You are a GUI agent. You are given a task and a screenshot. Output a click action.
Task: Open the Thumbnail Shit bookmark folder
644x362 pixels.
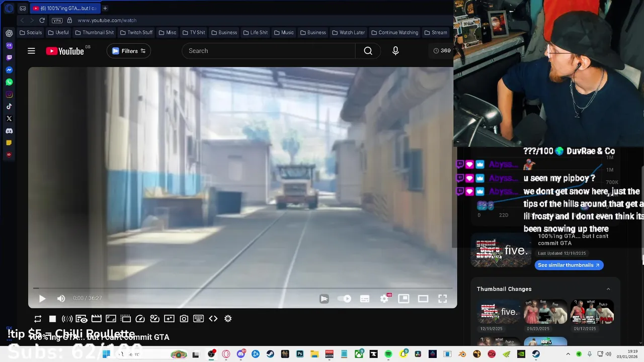coord(94,33)
